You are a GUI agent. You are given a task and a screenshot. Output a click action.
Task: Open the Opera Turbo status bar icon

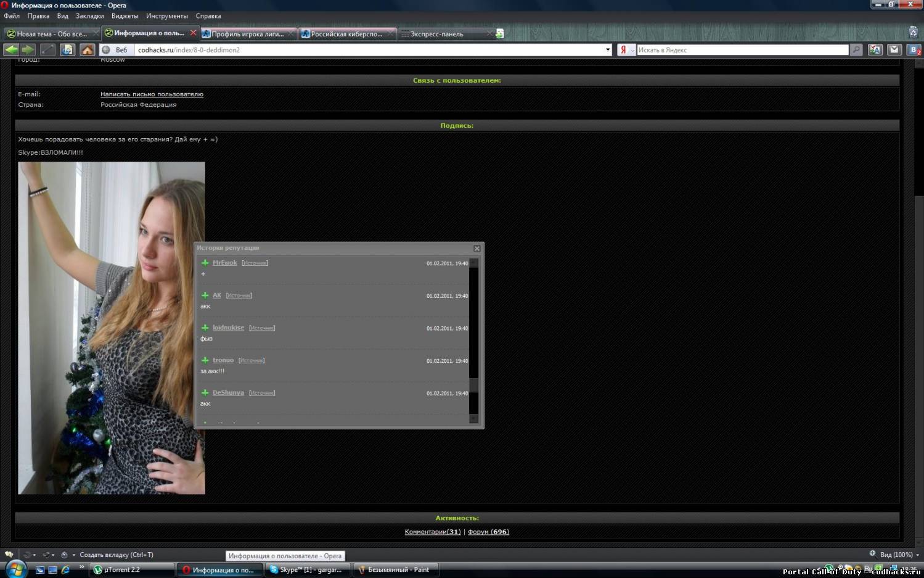coord(64,555)
